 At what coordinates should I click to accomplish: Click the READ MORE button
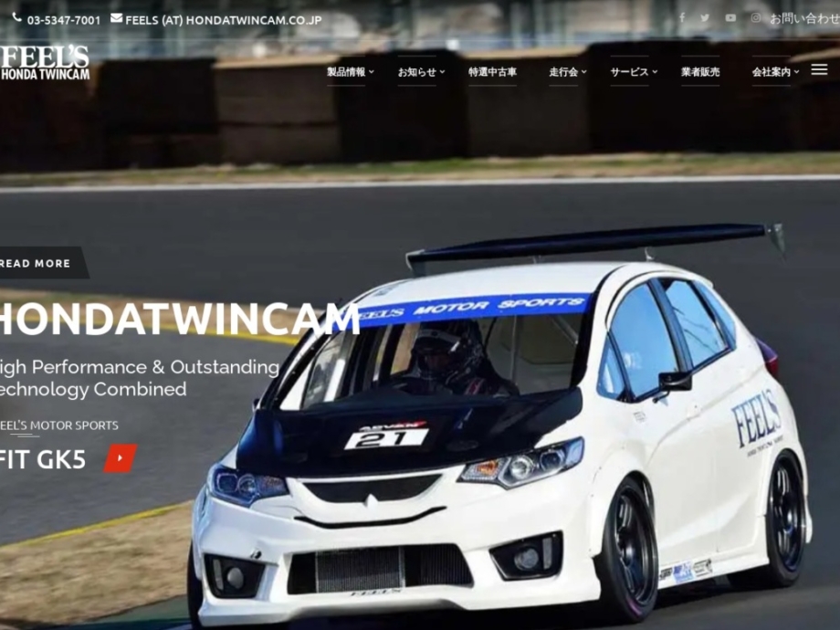(x=35, y=263)
